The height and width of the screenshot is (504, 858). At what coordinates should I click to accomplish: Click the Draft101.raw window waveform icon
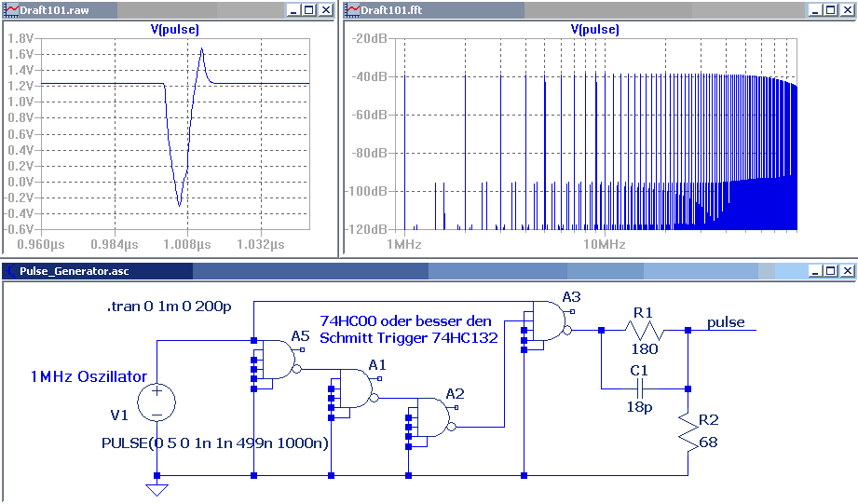[11, 10]
